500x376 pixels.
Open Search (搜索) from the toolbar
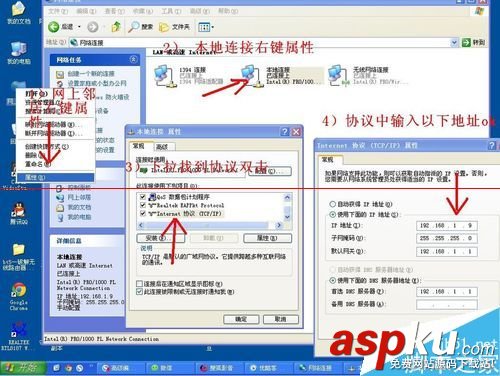pos(140,27)
